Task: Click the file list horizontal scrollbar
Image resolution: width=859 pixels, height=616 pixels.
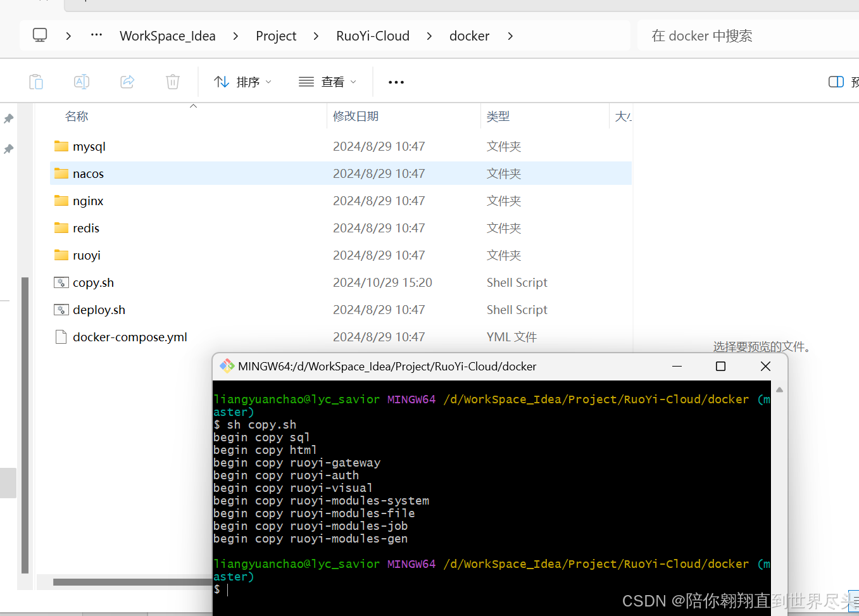Action: coord(133,582)
